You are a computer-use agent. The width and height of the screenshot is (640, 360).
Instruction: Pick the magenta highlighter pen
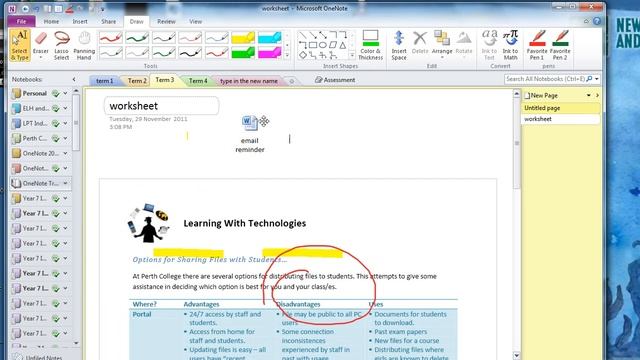[269, 53]
